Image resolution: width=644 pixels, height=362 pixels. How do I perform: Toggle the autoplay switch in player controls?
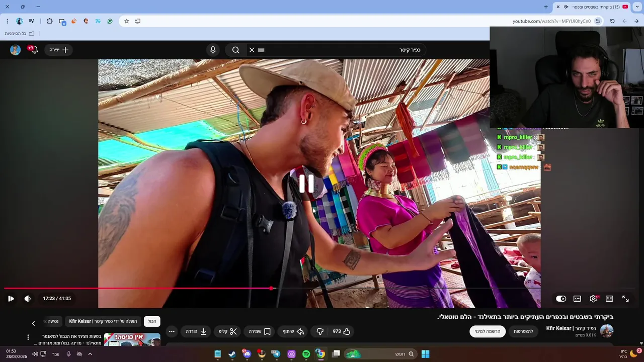pos(561,299)
